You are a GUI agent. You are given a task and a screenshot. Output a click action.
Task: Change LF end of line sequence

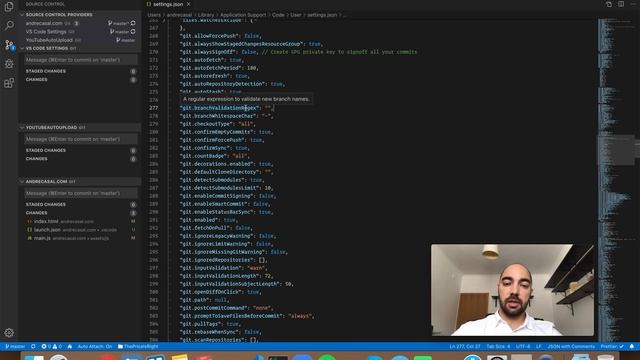[x=539, y=347]
